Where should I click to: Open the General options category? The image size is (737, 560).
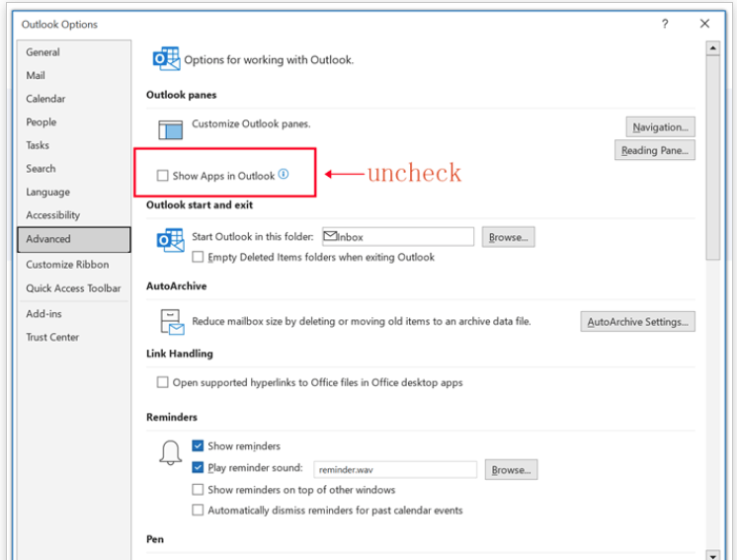[74, 52]
